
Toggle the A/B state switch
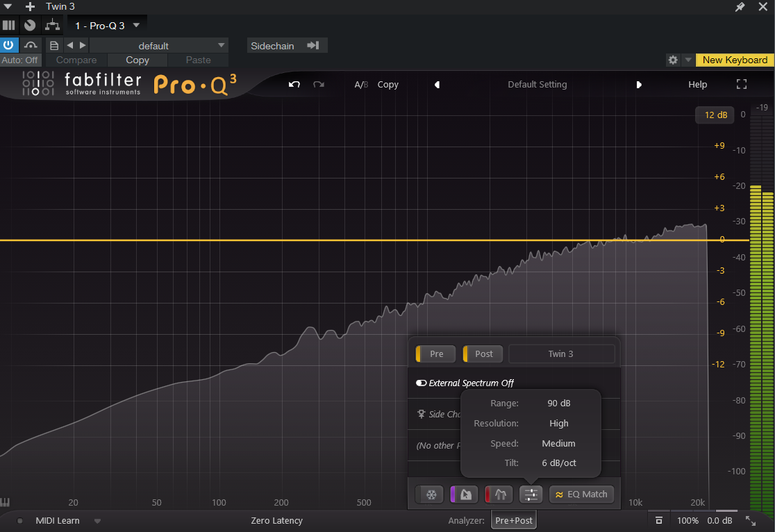(x=361, y=85)
